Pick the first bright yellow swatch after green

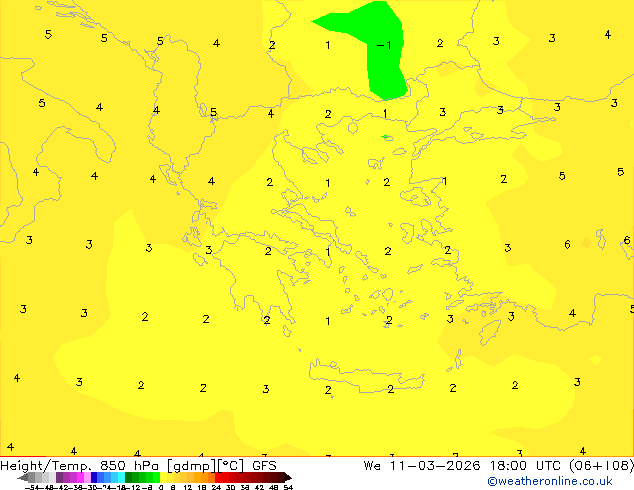click(163, 478)
